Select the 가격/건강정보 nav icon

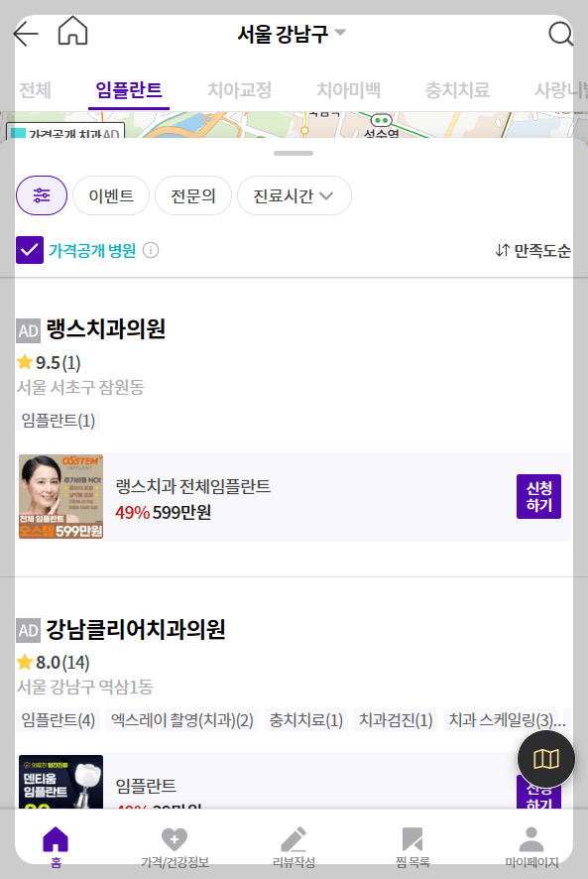[x=176, y=845]
